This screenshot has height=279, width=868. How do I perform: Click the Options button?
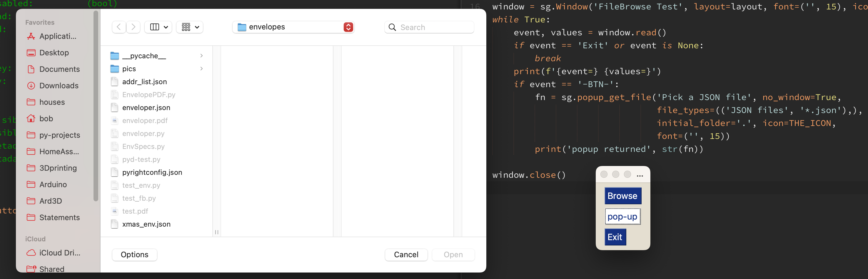point(134,254)
